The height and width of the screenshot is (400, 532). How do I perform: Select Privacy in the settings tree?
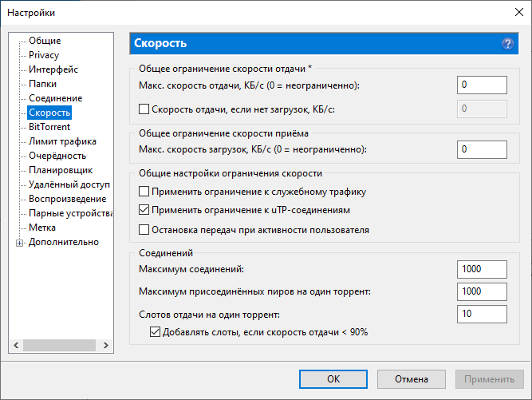44,55
